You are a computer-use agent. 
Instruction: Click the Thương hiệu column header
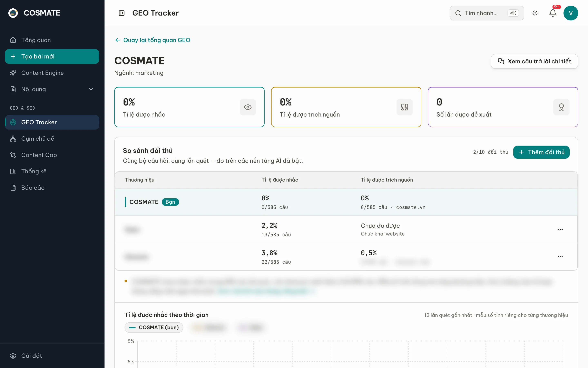[x=139, y=180]
